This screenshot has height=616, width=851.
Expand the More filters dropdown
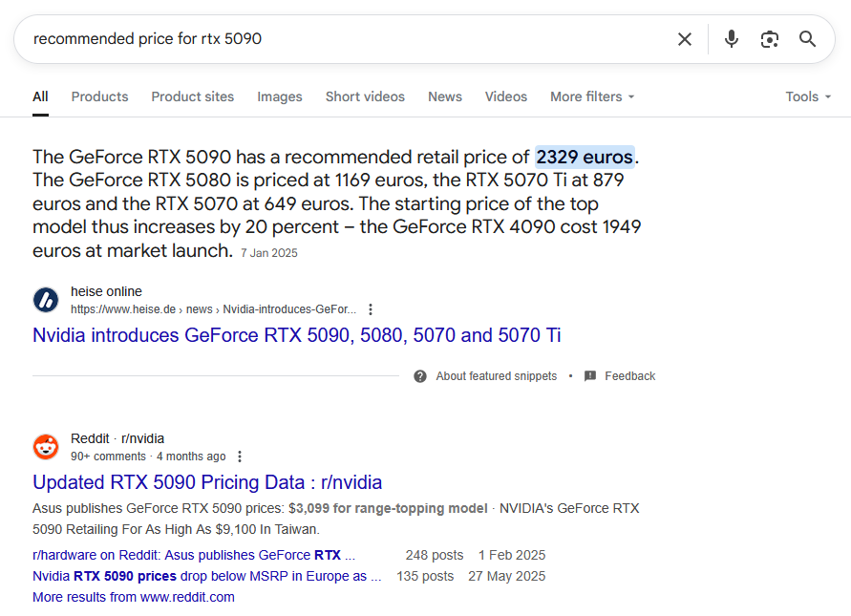[x=592, y=96]
